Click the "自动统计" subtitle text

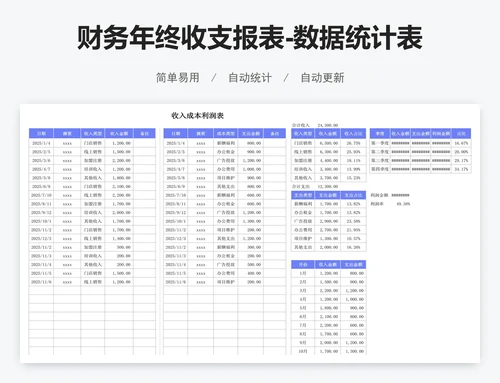[x=250, y=78]
